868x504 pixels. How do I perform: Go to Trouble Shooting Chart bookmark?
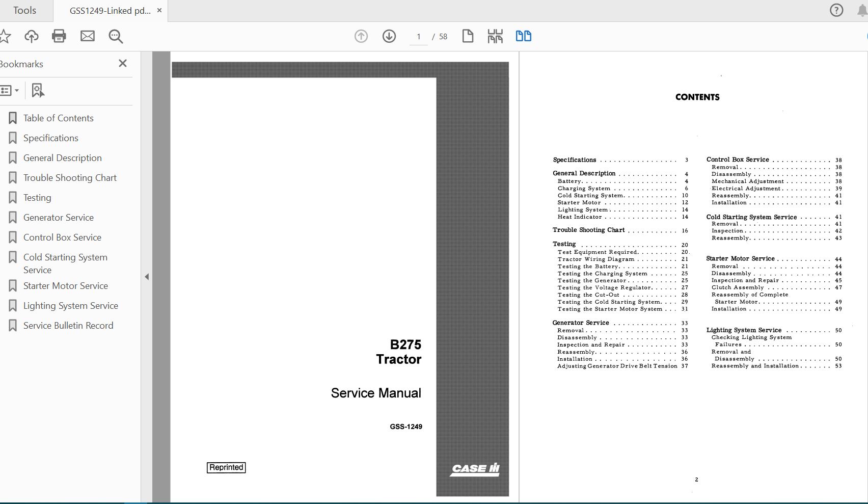coord(70,177)
